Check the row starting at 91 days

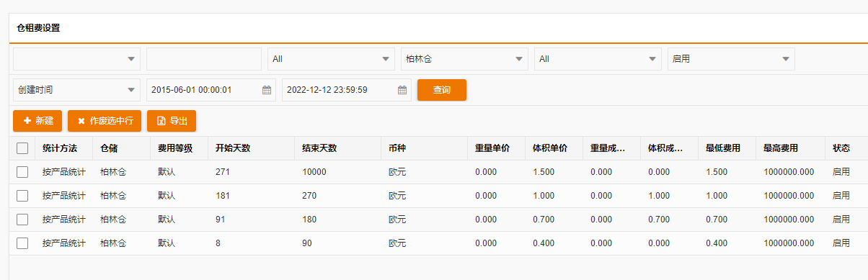click(22, 220)
